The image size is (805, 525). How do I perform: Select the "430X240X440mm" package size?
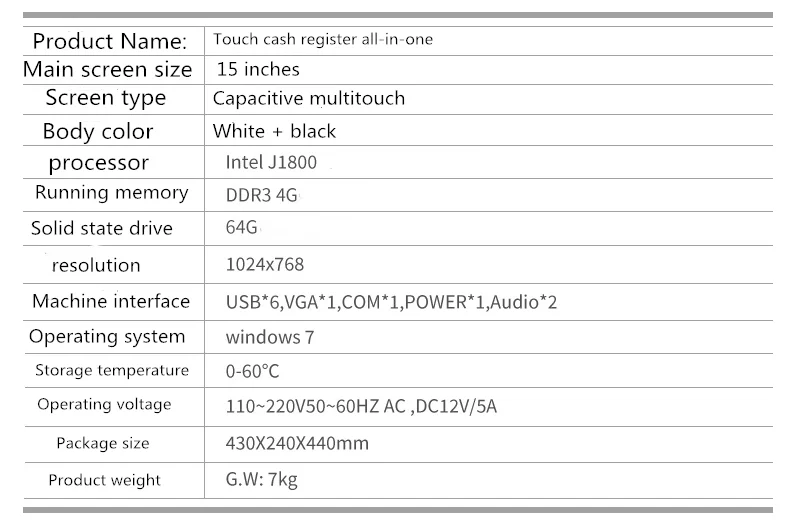298,443
